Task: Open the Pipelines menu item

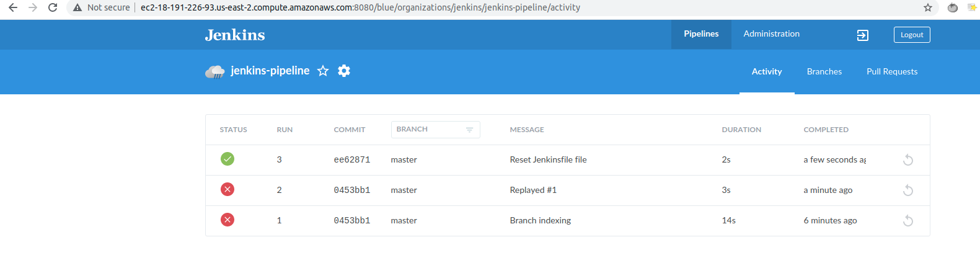Action: [701, 34]
